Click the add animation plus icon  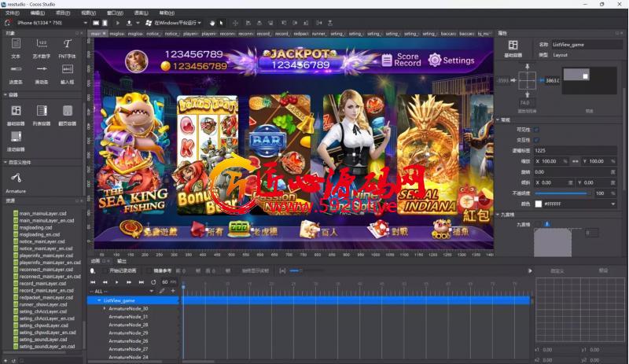[173, 291]
